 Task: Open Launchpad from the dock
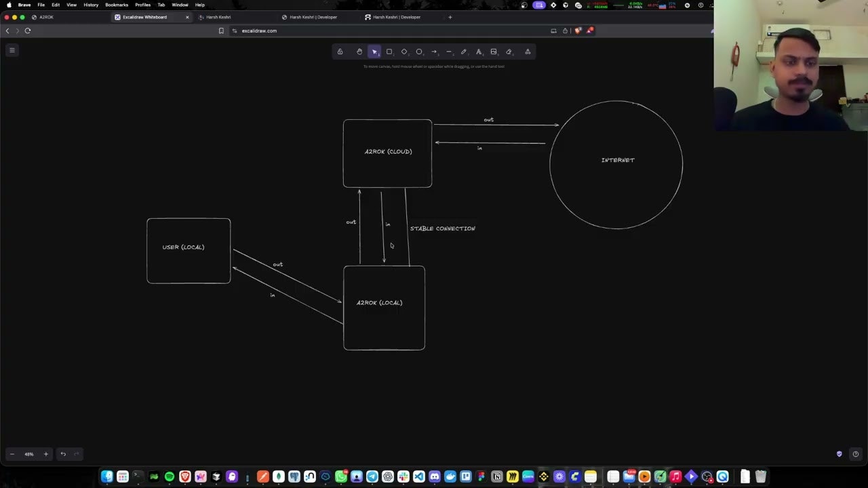pyautogui.click(x=123, y=476)
